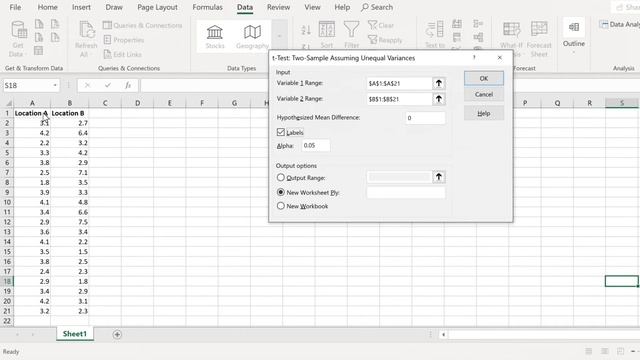The height and width of the screenshot is (360, 640).
Task: Select the Sheet1 worksheet tab
Action: (x=75, y=334)
